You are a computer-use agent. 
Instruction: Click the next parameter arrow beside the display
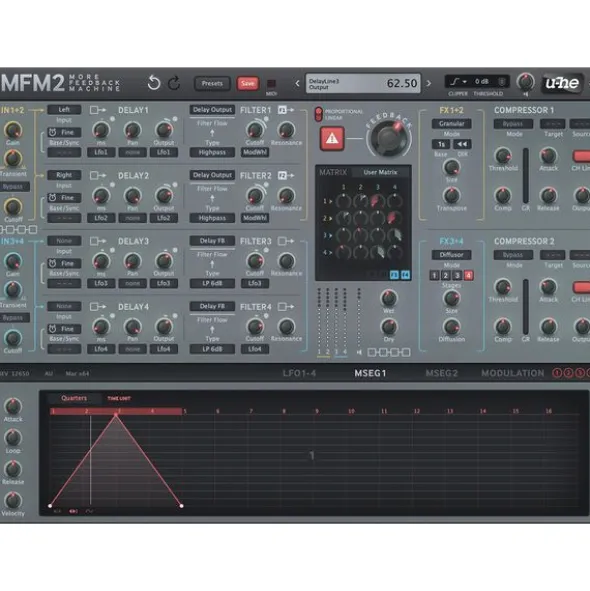click(x=428, y=83)
